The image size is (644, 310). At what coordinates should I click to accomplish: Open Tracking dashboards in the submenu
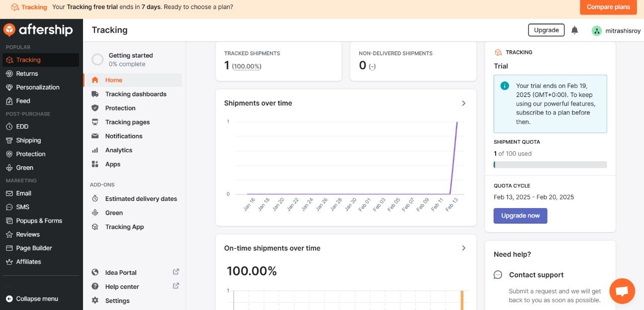pos(135,94)
